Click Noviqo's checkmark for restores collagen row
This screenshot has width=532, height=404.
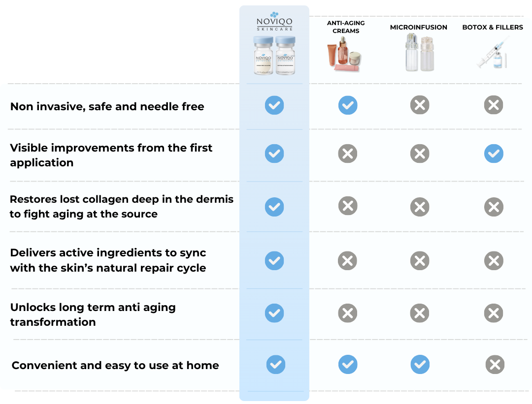pyautogui.click(x=274, y=207)
